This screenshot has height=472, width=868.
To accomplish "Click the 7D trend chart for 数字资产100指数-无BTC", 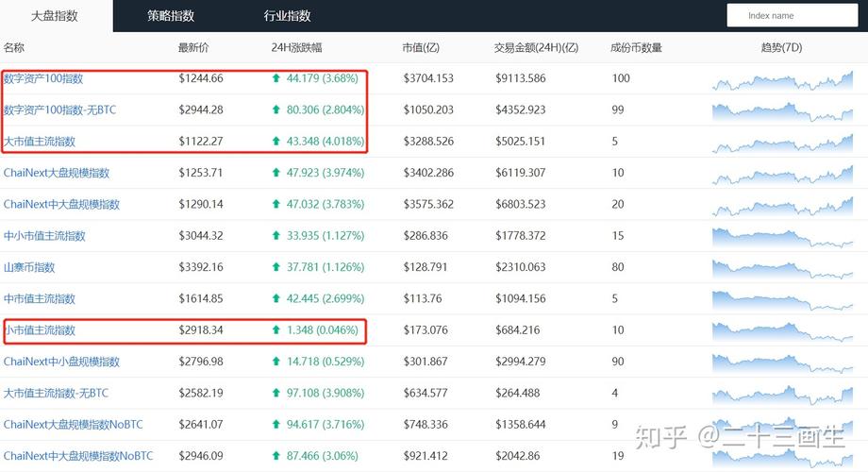I will (782, 112).
